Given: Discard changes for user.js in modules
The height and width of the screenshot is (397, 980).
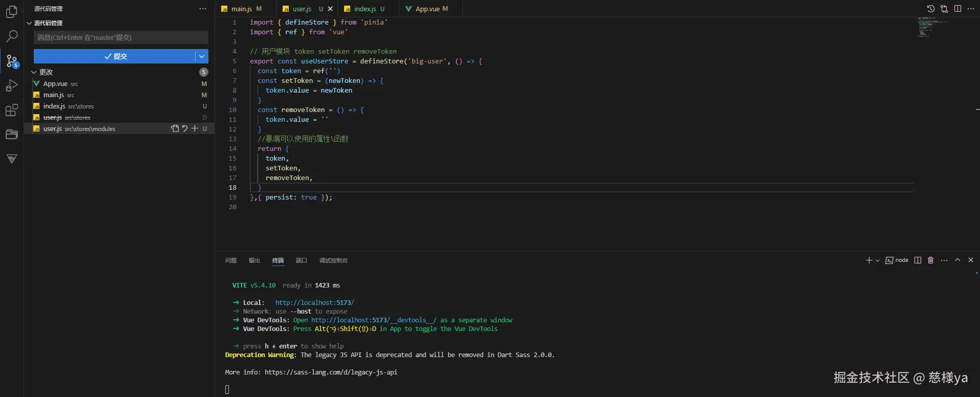Looking at the screenshot, I should click(x=185, y=128).
